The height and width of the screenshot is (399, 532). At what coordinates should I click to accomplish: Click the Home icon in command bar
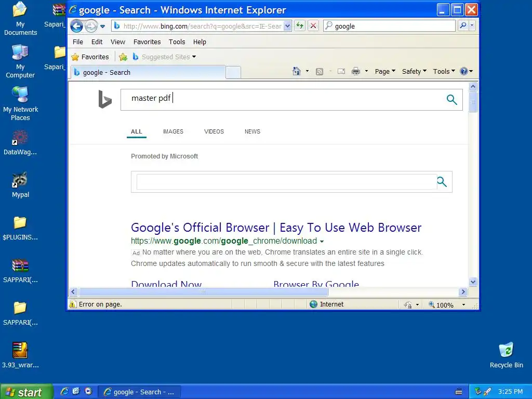[x=297, y=71]
